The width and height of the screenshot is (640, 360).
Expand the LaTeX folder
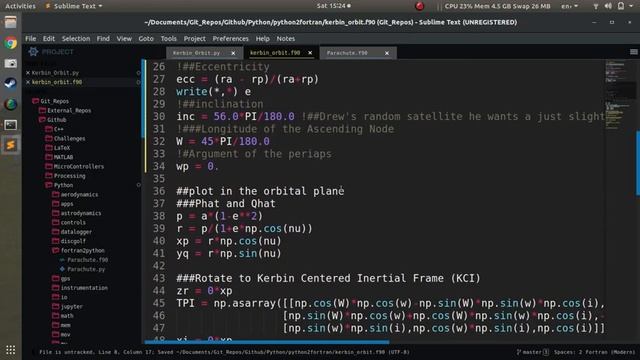pyautogui.click(x=58, y=148)
